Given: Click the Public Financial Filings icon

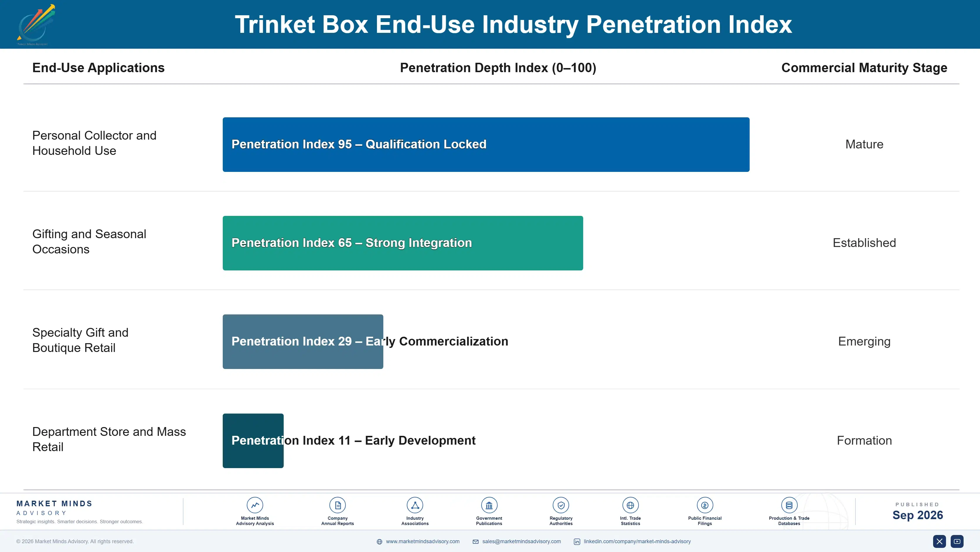Looking at the screenshot, I should point(705,505).
